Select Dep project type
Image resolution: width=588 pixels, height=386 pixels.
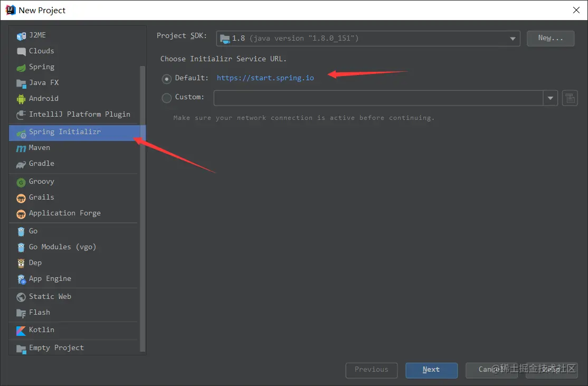[x=73, y=262]
